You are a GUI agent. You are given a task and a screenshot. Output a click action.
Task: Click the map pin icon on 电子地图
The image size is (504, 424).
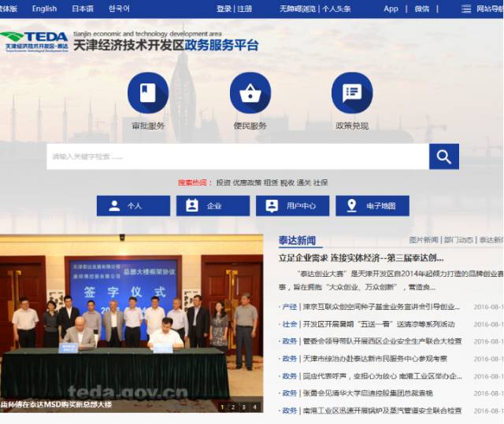click(x=352, y=206)
